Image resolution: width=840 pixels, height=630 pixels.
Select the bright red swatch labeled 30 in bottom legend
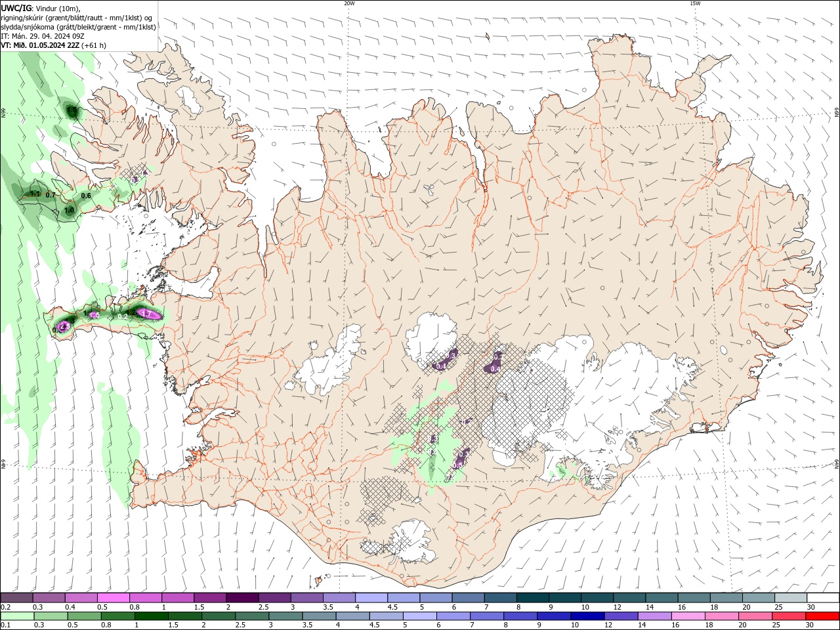pyautogui.click(x=822, y=616)
